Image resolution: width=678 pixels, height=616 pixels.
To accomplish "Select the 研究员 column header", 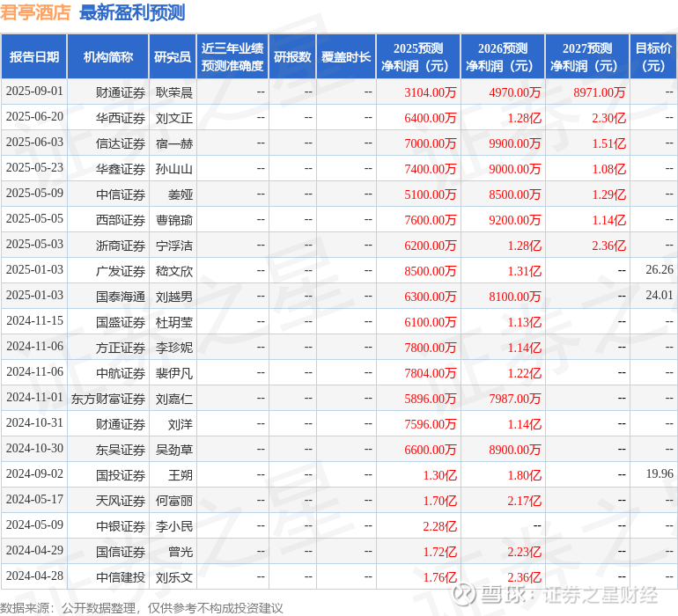I will pyautogui.click(x=173, y=56).
